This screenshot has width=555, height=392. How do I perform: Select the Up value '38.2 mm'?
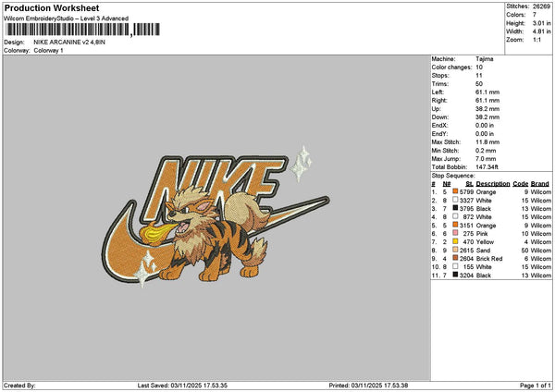pyautogui.click(x=487, y=108)
